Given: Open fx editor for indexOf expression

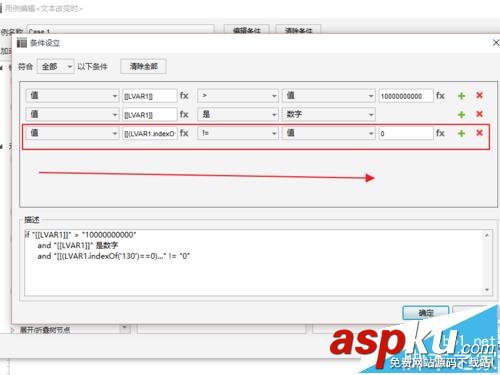Looking at the screenshot, I should 184,133.
